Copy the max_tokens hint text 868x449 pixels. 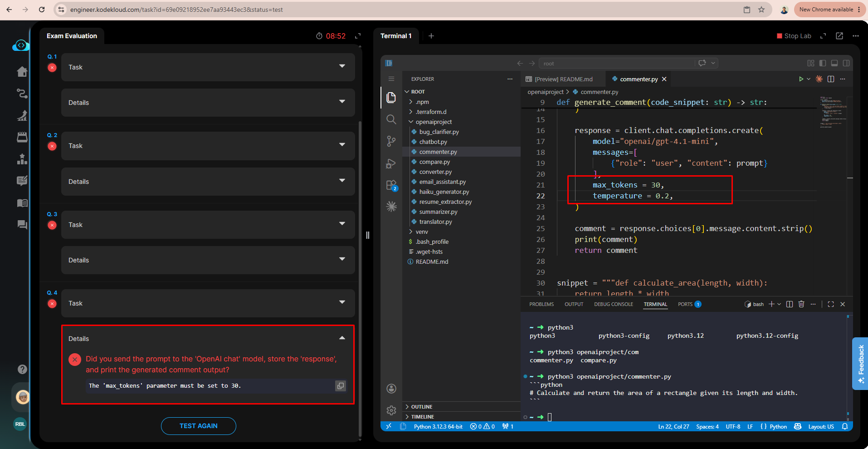pyautogui.click(x=340, y=386)
